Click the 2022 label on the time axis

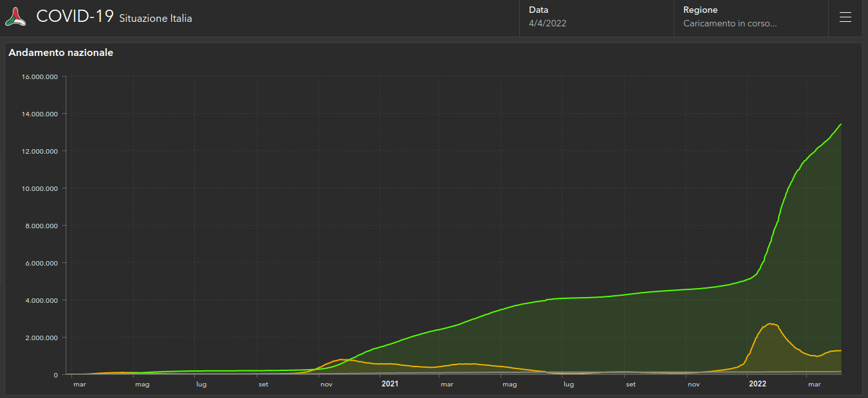point(757,384)
